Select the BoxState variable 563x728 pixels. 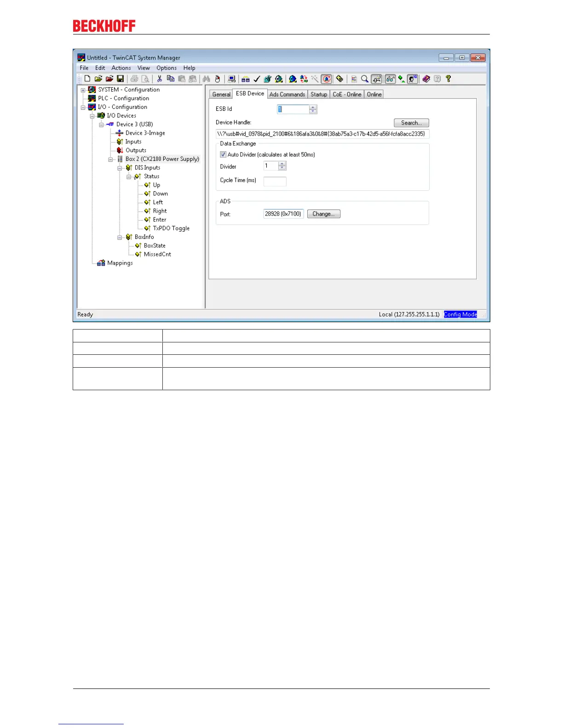pyautogui.click(x=155, y=245)
